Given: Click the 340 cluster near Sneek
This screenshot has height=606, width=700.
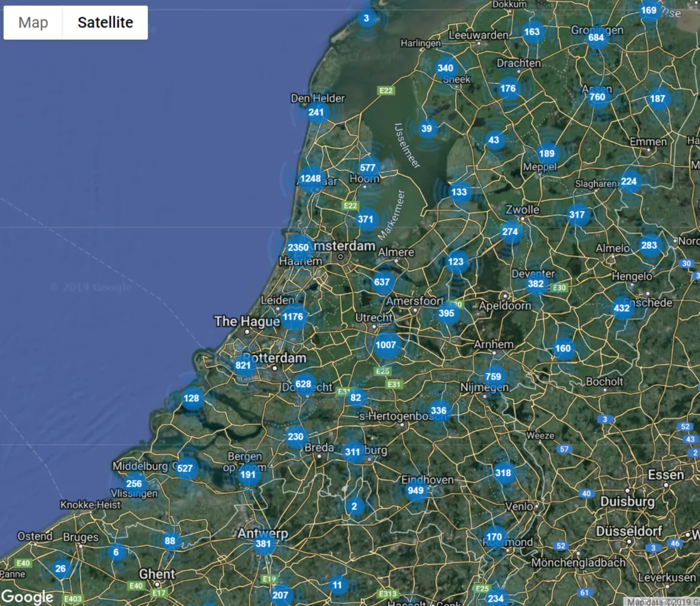Looking at the screenshot, I should point(445,68).
